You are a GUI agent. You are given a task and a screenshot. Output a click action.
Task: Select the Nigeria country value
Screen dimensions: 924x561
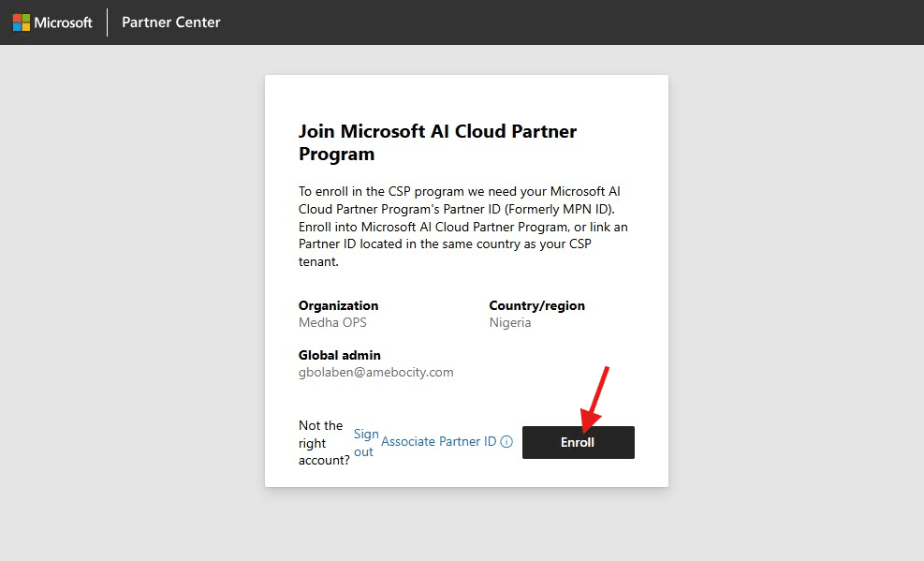(x=510, y=322)
